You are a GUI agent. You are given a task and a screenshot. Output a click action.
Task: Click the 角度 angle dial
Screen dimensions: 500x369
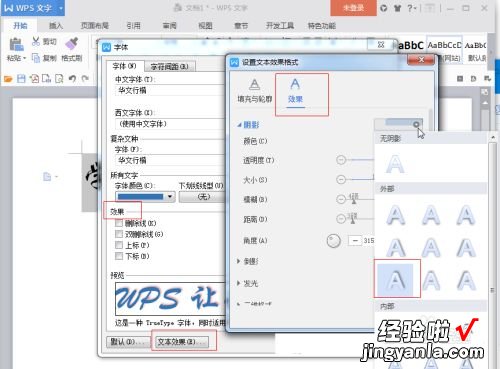333,241
